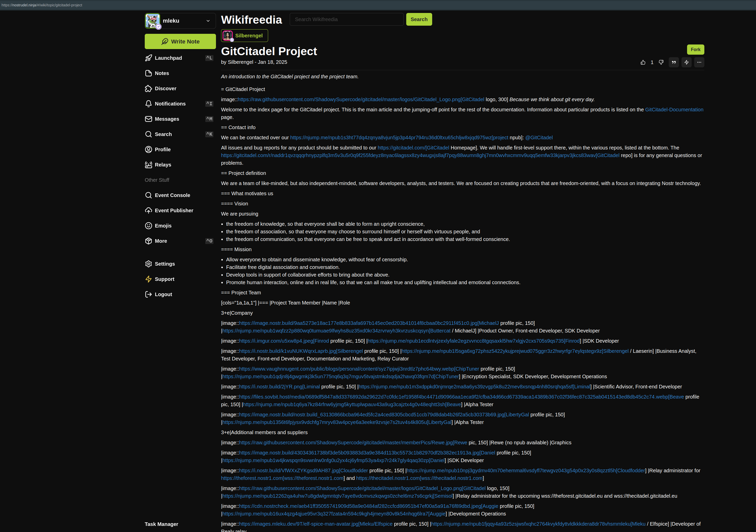The height and width of the screenshot is (532, 756).
Task: Open the ChipTuner njump profile link
Action: click(341, 376)
